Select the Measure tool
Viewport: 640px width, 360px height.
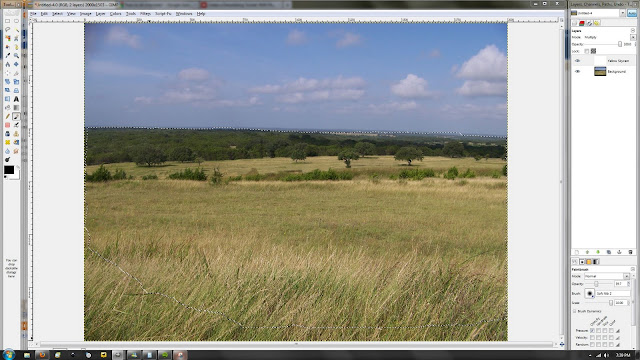pyautogui.click(x=7, y=64)
